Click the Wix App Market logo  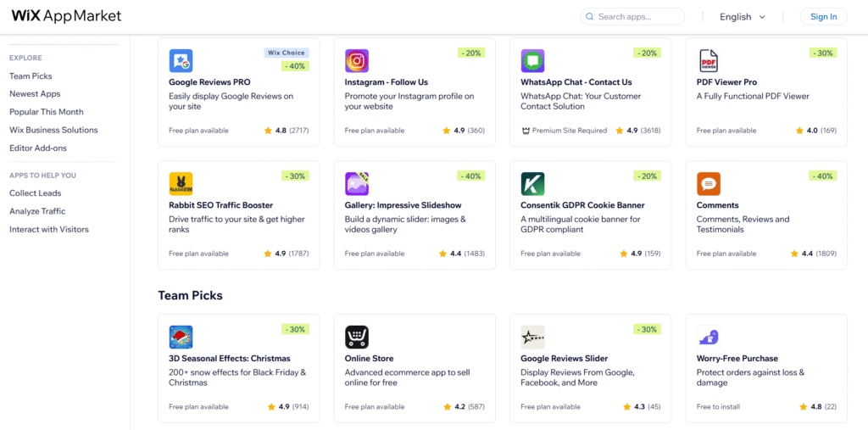click(x=66, y=16)
